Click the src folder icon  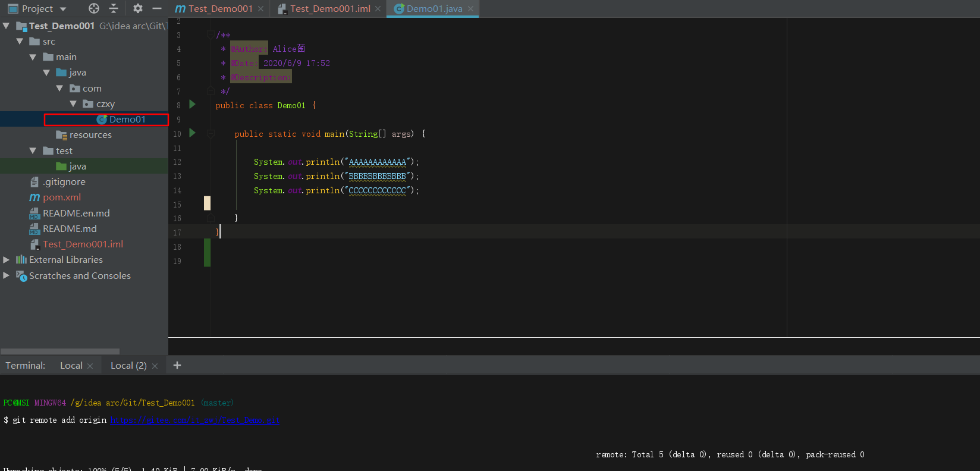34,42
